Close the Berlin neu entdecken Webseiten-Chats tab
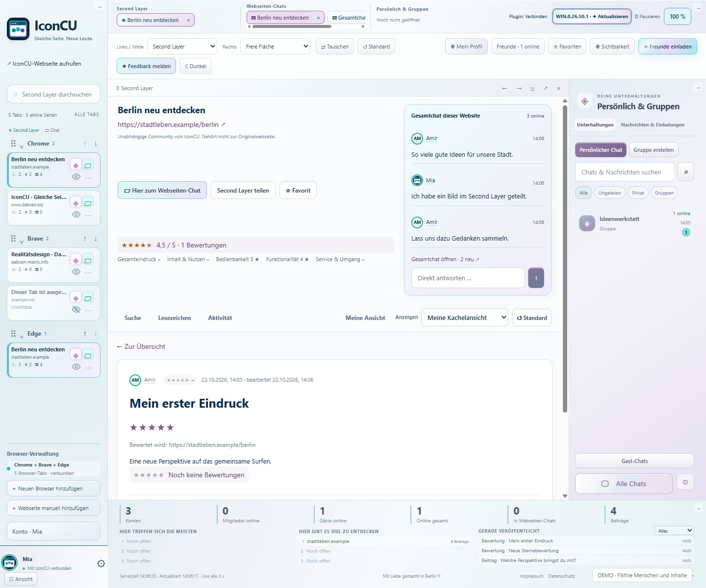706x588 pixels. (x=318, y=18)
